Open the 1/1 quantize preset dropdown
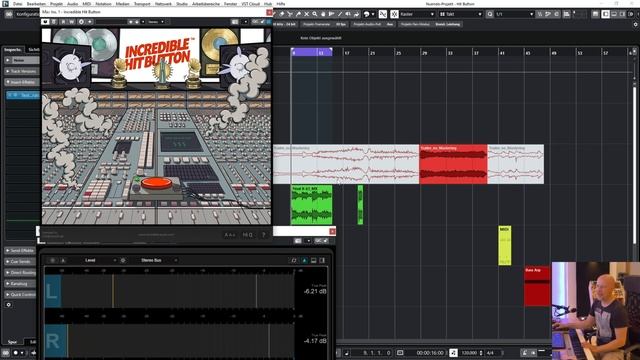Screen dimensions: 640x360 [x=514, y=14]
